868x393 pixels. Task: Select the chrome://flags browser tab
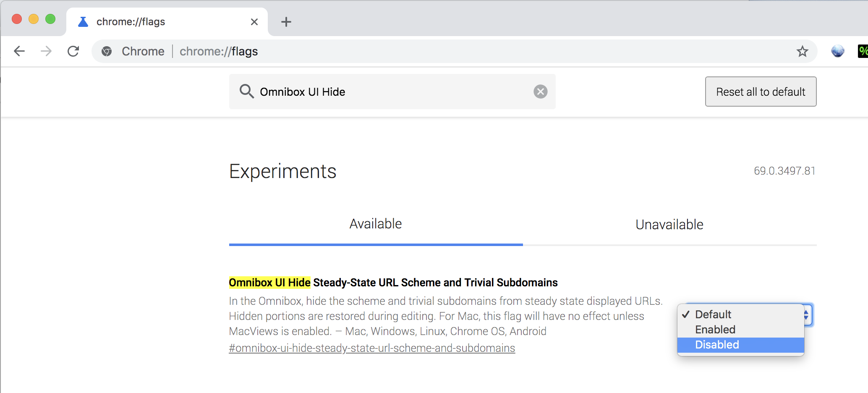(x=167, y=22)
